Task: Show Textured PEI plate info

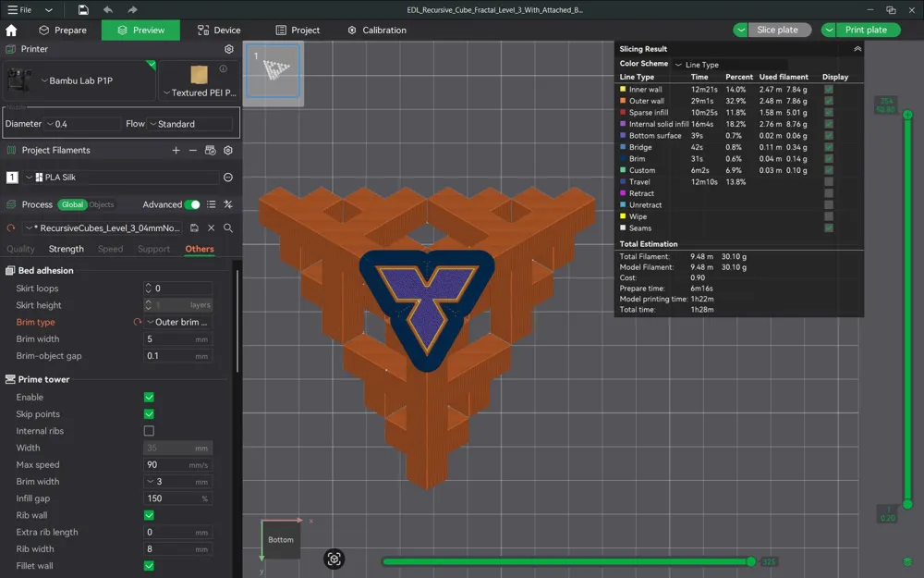Action: click(x=224, y=69)
